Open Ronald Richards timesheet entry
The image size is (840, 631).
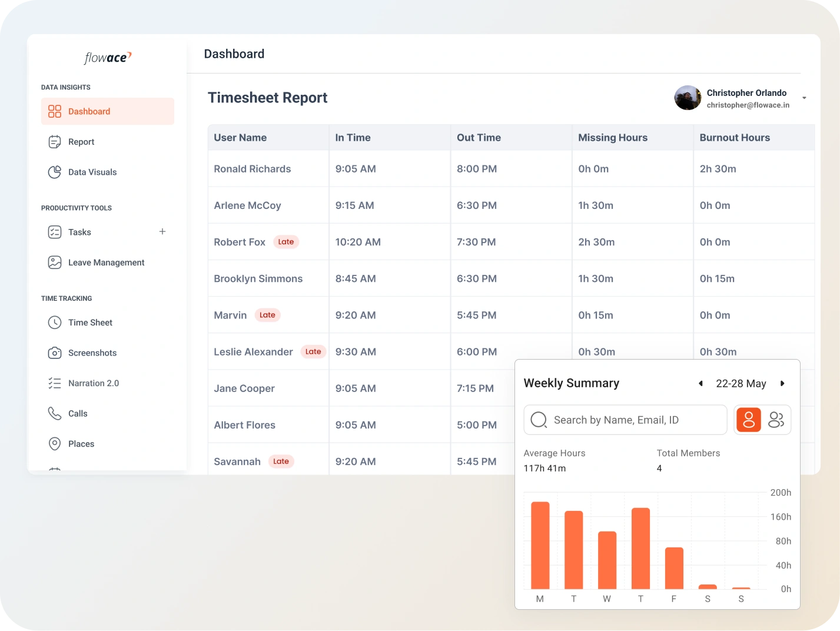coord(253,169)
